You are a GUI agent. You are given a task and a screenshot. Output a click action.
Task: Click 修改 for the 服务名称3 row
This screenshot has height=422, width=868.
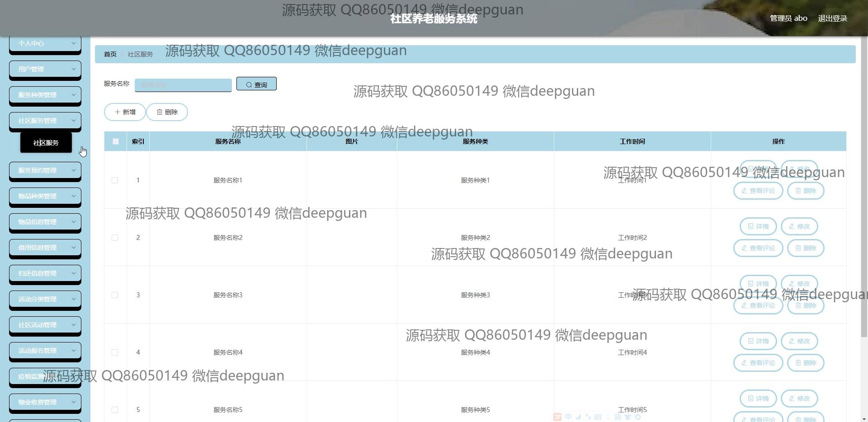tap(799, 284)
